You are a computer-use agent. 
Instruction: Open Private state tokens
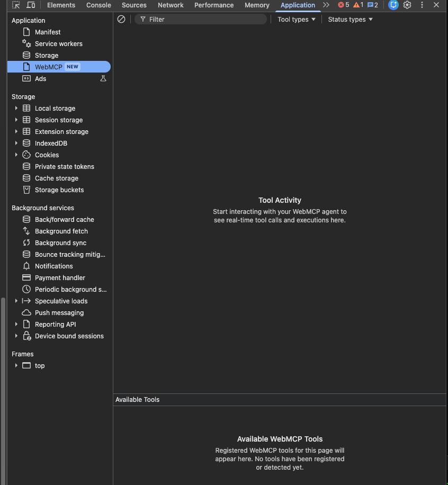click(59, 166)
